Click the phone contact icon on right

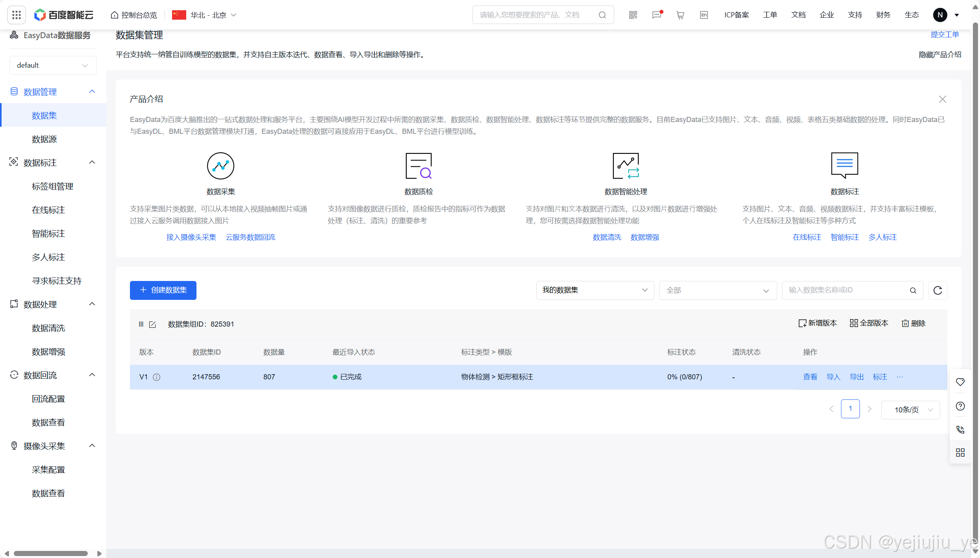960,429
